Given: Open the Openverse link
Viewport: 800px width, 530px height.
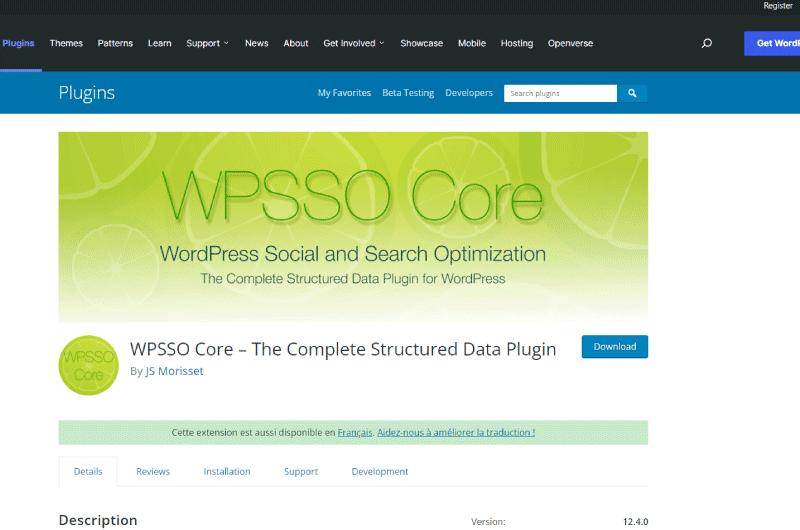Looking at the screenshot, I should pos(570,43).
